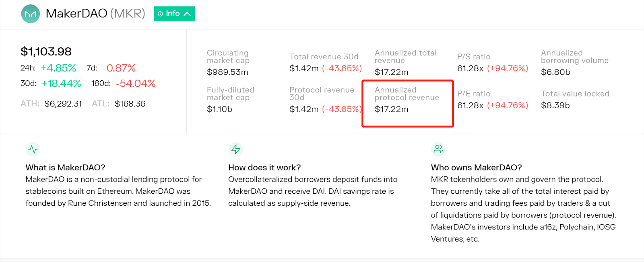Click the pulse icon above What is MakerDAO
644x262 pixels.
[x=33, y=149]
